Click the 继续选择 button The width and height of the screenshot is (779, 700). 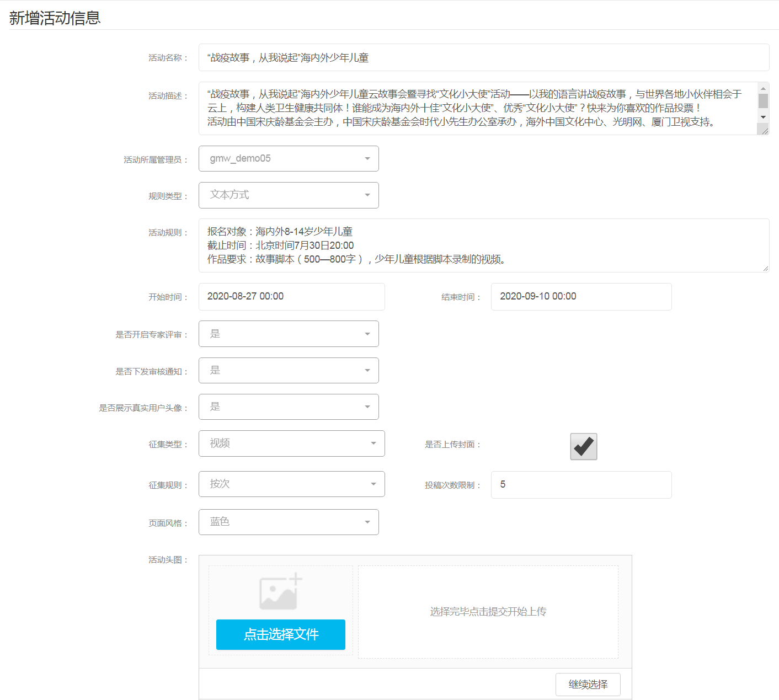[x=588, y=685]
